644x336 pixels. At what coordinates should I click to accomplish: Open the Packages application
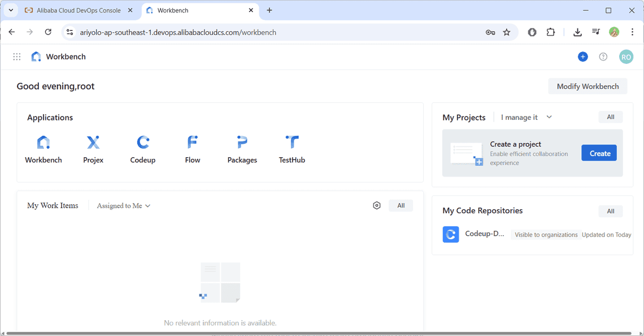[x=242, y=148]
